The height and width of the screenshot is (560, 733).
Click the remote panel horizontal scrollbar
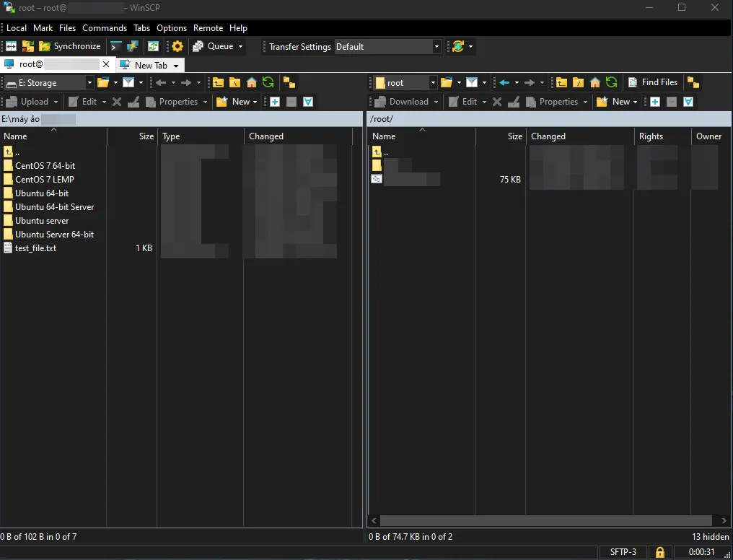click(x=545, y=520)
